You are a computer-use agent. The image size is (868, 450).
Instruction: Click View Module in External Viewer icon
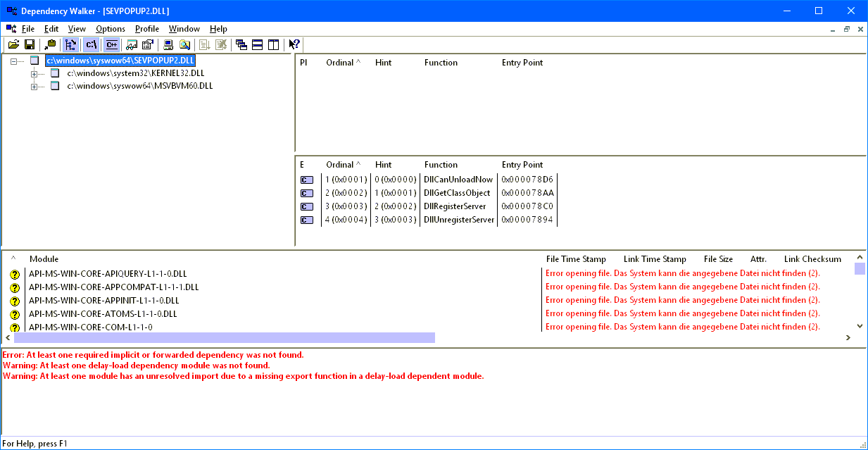[132, 44]
